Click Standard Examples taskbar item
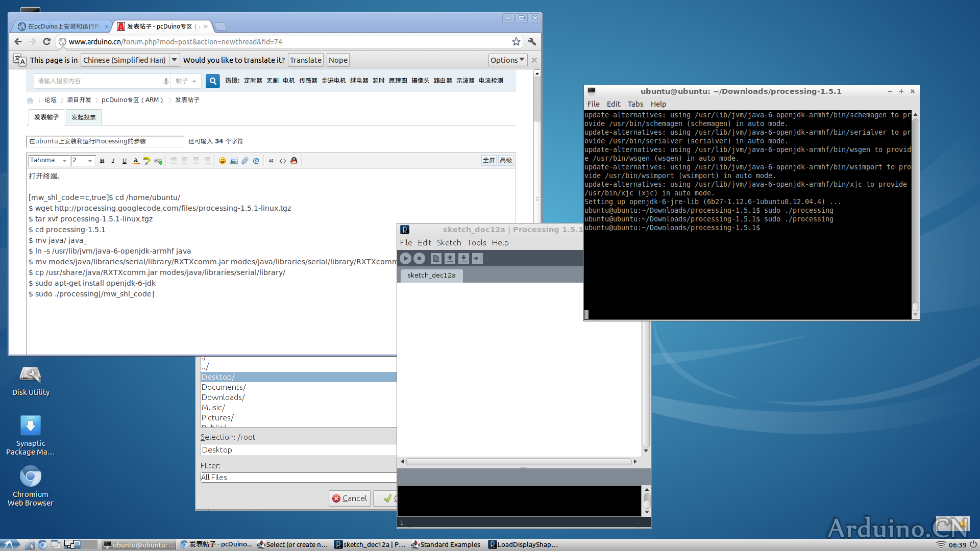This screenshot has width=980, height=551. coord(446,545)
